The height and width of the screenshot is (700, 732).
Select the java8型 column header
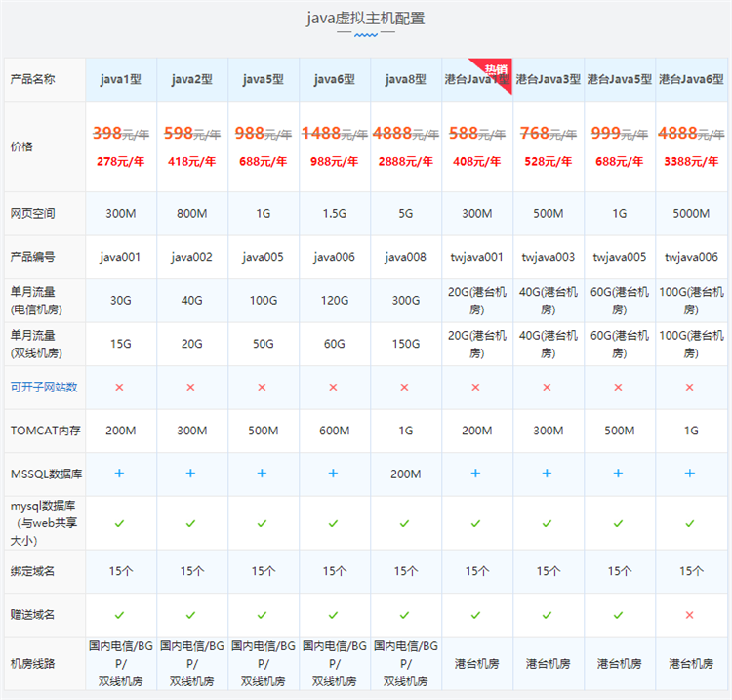pyautogui.click(x=405, y=80)
